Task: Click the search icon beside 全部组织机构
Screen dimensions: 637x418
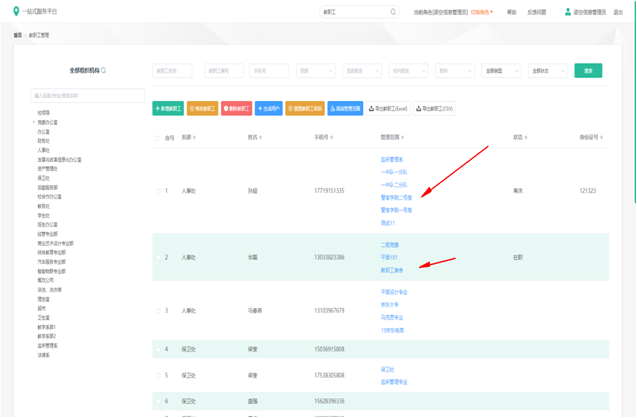Action: 104,71
